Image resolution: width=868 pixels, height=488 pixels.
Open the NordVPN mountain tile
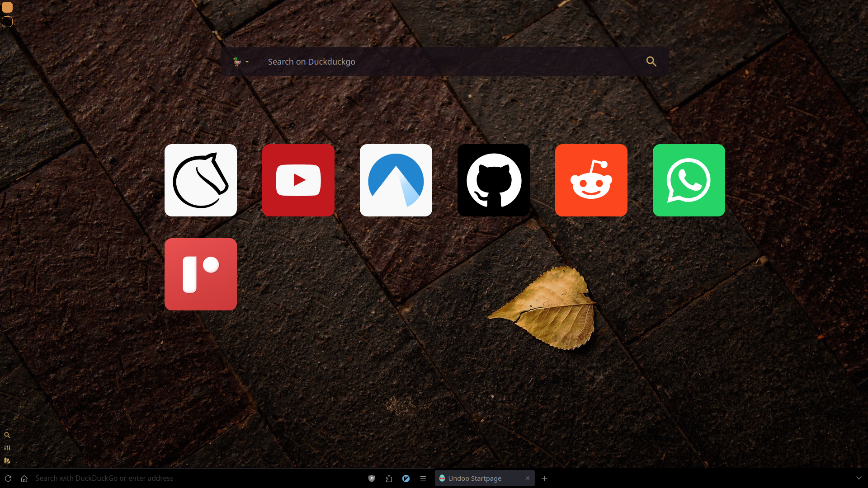(x=396, y=180)
